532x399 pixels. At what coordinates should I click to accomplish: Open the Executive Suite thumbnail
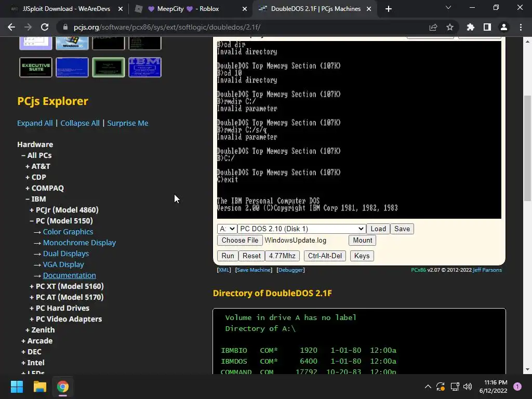coord(36,67)
